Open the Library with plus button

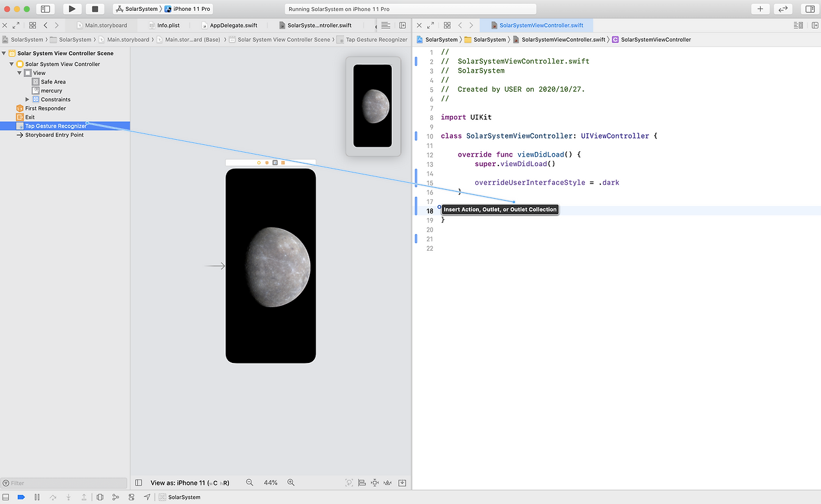[760, 9]
